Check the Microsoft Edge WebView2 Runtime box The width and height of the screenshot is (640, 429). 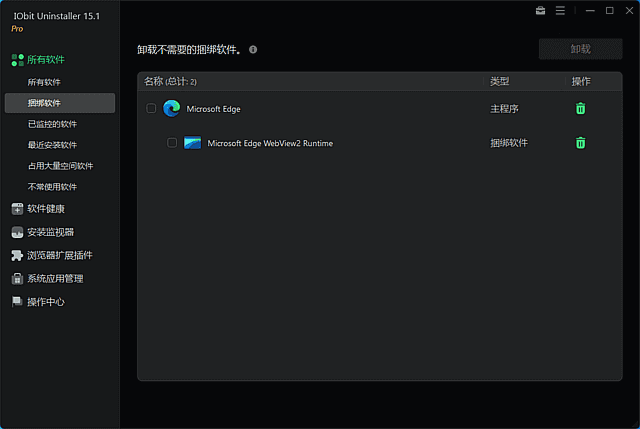click(x=172, y=143)
